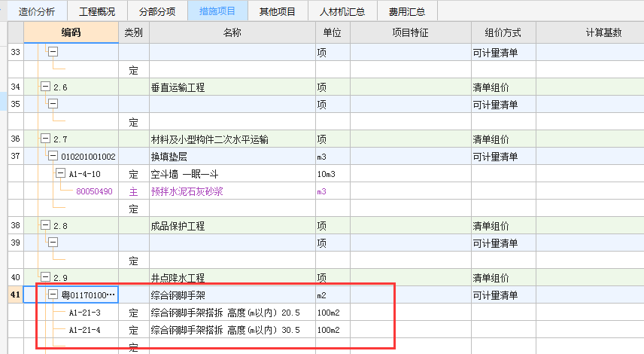
Task: Collapse the 2.8 成品保护工程 node
Action: coord(45,225)
